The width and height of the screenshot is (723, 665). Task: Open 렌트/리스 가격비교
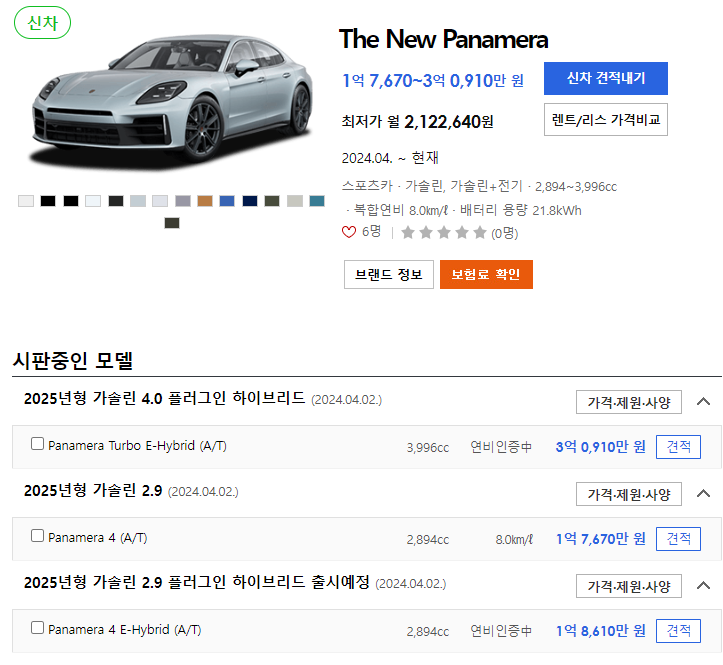[x=605, y=120]
